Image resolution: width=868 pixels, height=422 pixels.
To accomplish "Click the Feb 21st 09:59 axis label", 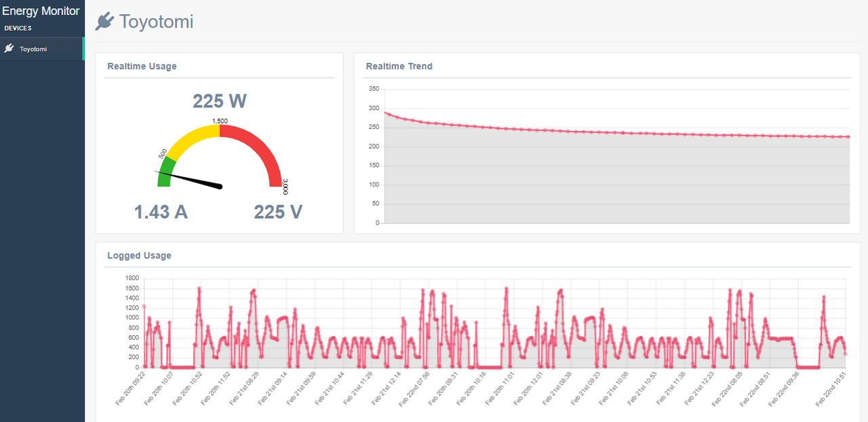I will [301, 388].
